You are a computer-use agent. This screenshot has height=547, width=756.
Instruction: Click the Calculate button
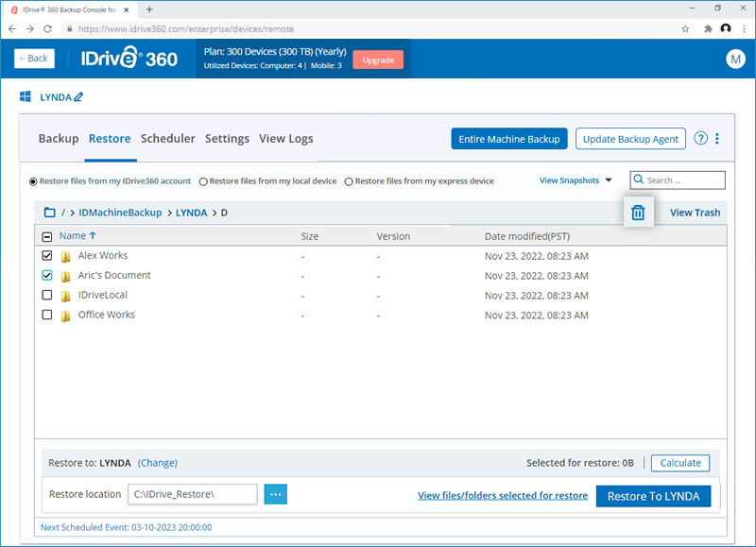pyautogui.click(x=680, y=463)
